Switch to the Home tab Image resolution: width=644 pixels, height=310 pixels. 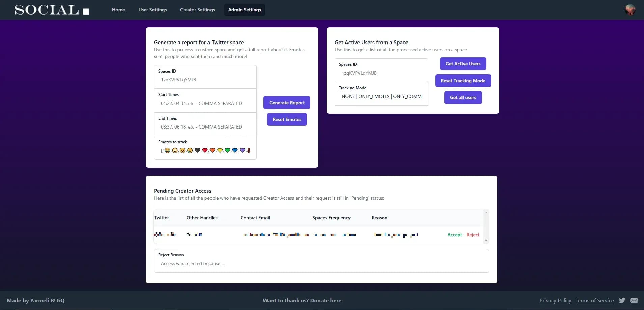pos(118,10)
